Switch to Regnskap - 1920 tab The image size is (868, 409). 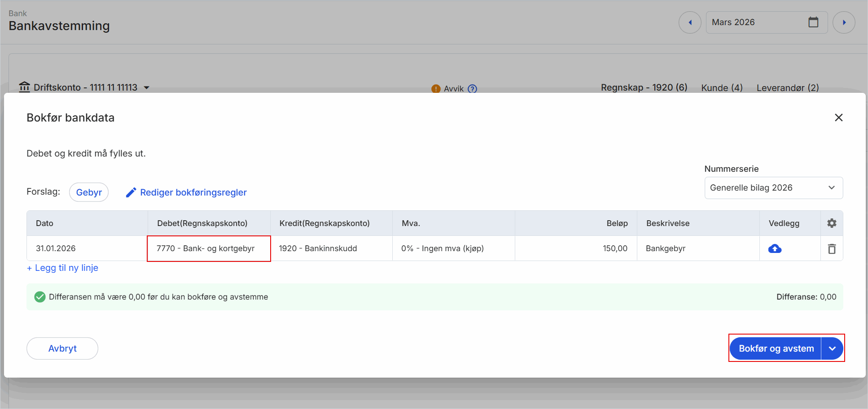[x=644, y=87]
